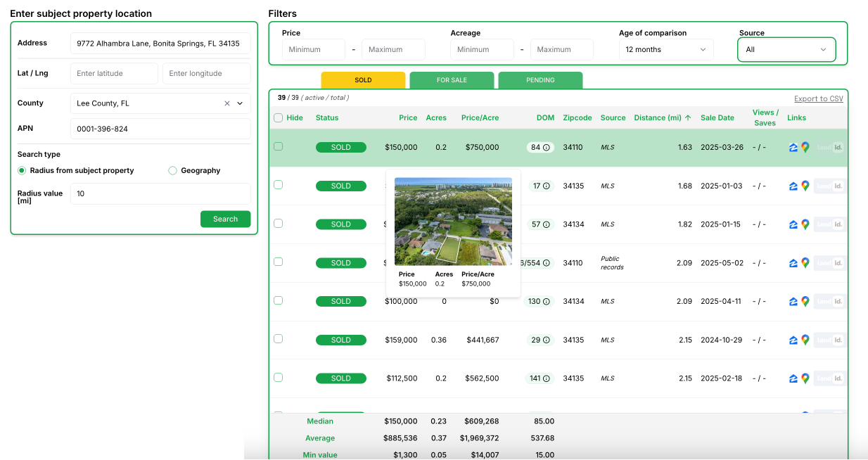
Task: Clear the Lee County, FL selection
Action: click(227, 103)
